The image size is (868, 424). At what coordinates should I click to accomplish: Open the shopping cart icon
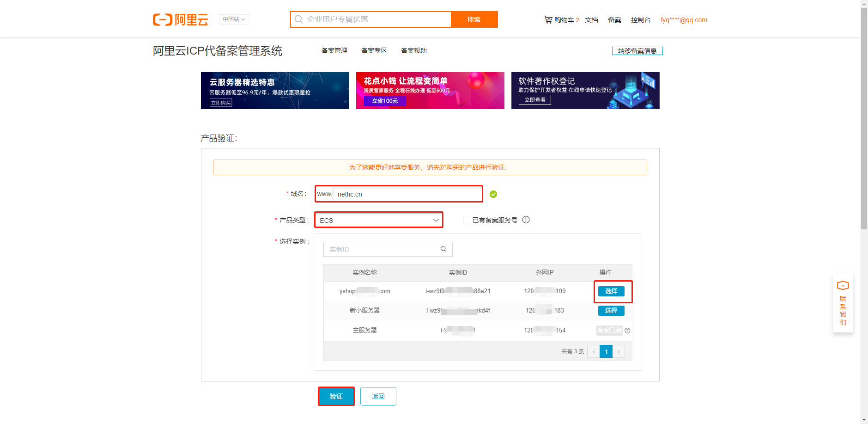click(548, 19)
